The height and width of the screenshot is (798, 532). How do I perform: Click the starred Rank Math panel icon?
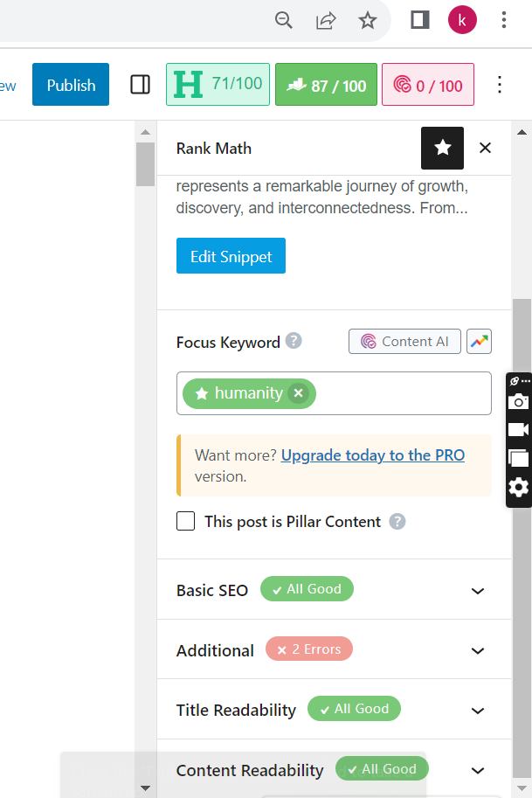[x=442, y=148]
